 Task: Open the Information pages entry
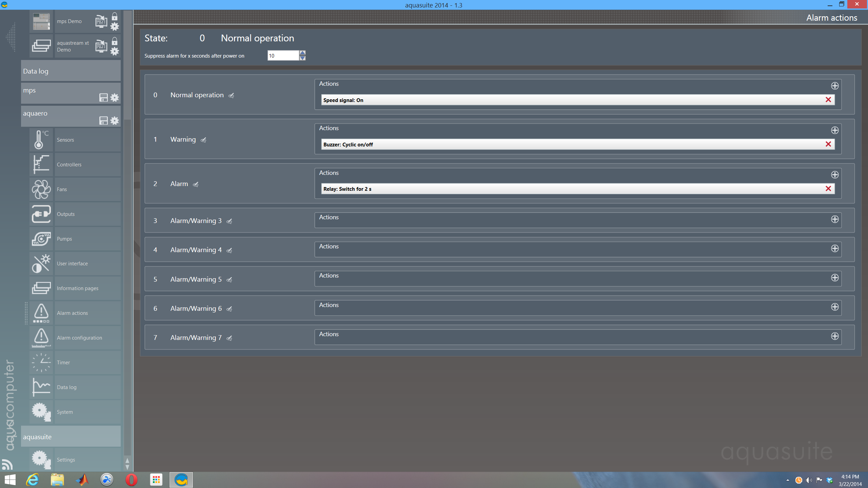click(77, 288)
